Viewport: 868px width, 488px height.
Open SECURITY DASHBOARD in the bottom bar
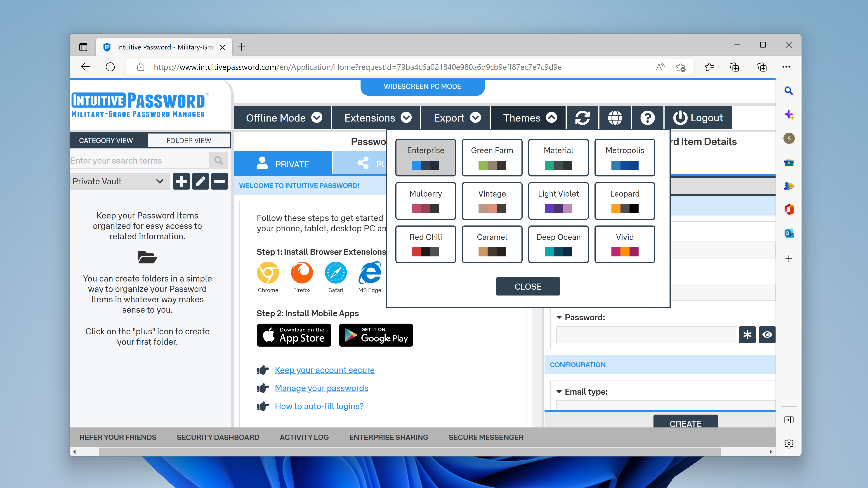[218, 437]
